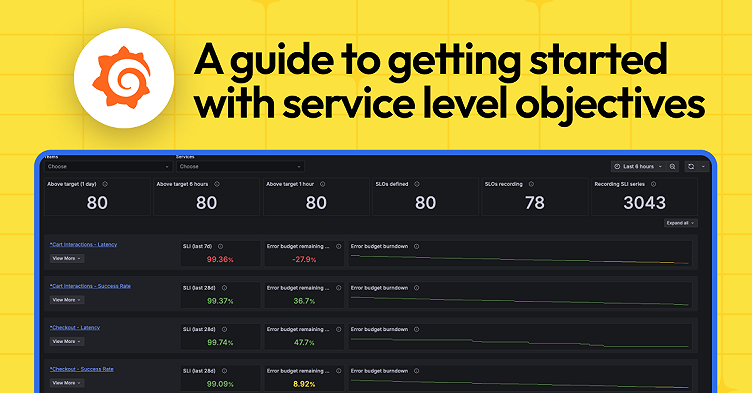Click SLI info icon in Checkout - Success Rate row

point(224,371)
